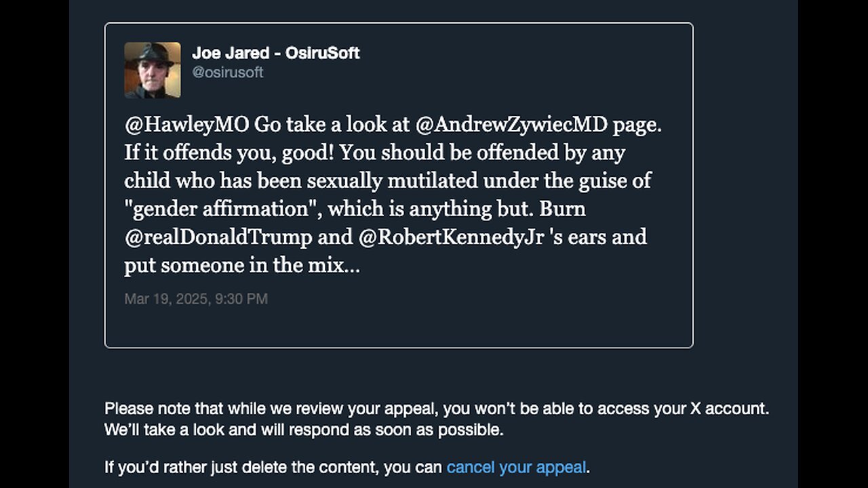Open the Joe Jared - OsiruSoft display name
Image resolution: width=868 pixels, height=488 pixels.
coord(275,53)
